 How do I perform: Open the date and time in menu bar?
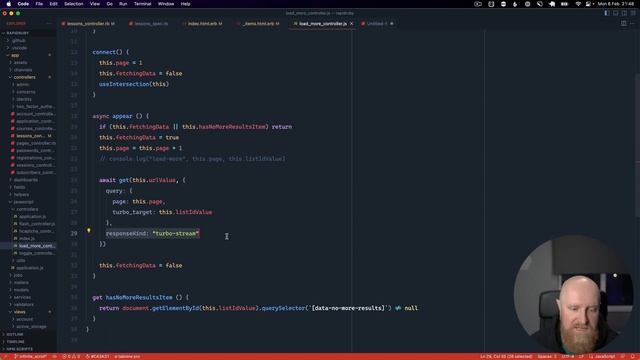coord(616,4)
